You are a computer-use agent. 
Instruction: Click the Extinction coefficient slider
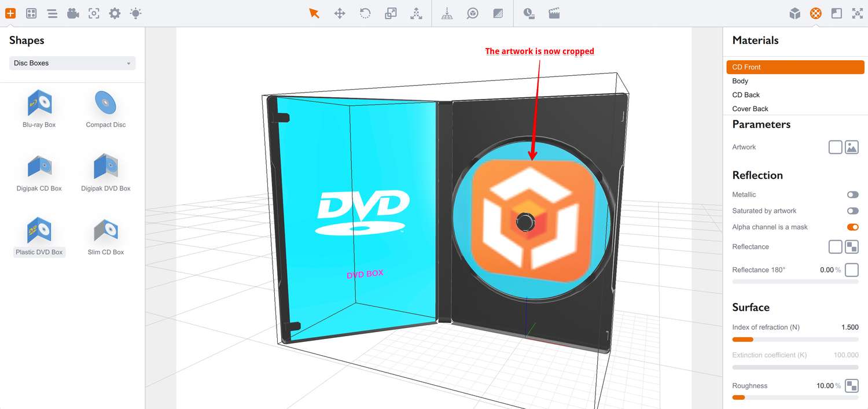(796, 367)
